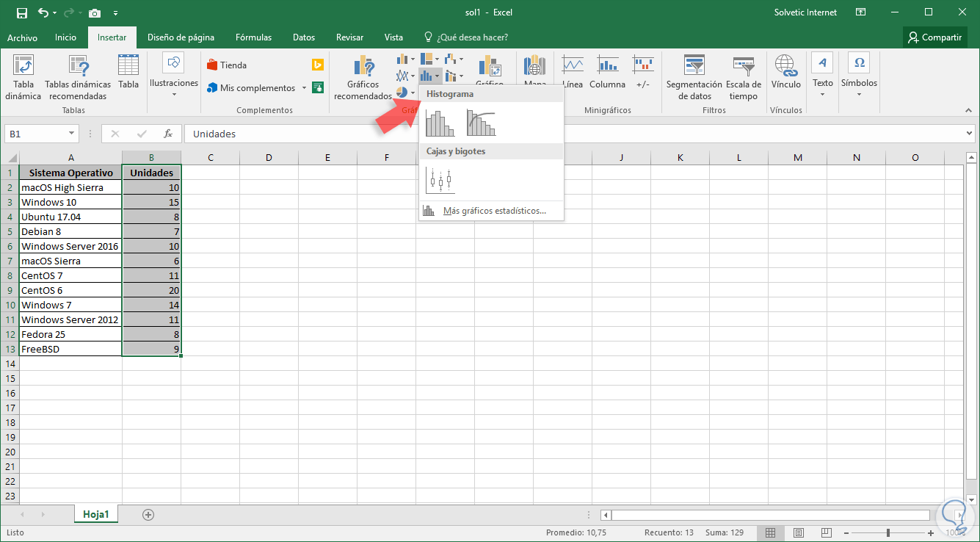Insert a Columna sparkline
The image size is (980, 542).
[607, 72]
